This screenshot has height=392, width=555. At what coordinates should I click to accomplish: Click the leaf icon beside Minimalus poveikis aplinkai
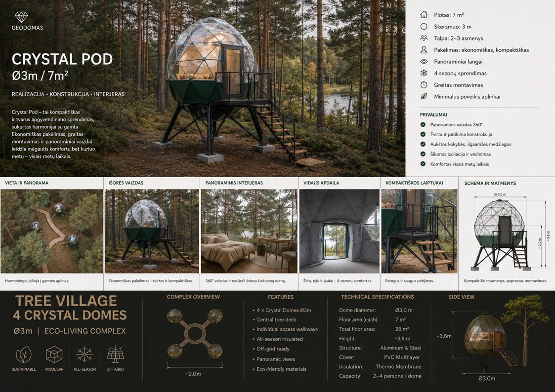click(x=424, y=96)
